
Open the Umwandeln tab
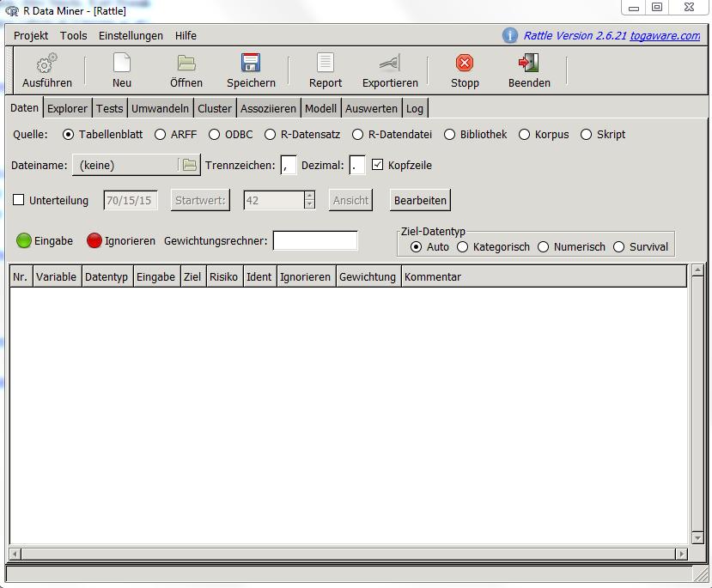pyautogui.click(x=160, y=108)
